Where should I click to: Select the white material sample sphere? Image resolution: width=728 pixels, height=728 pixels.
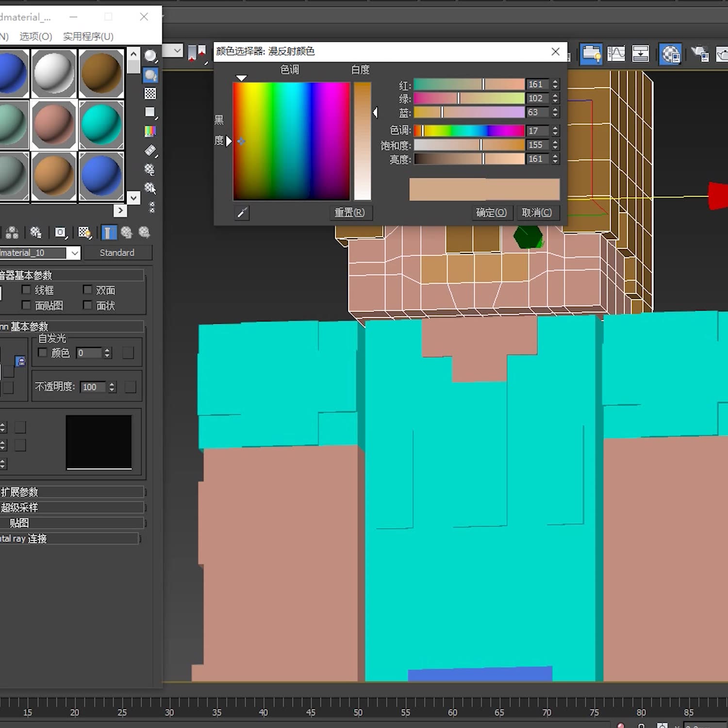click(x=54, y=73)
